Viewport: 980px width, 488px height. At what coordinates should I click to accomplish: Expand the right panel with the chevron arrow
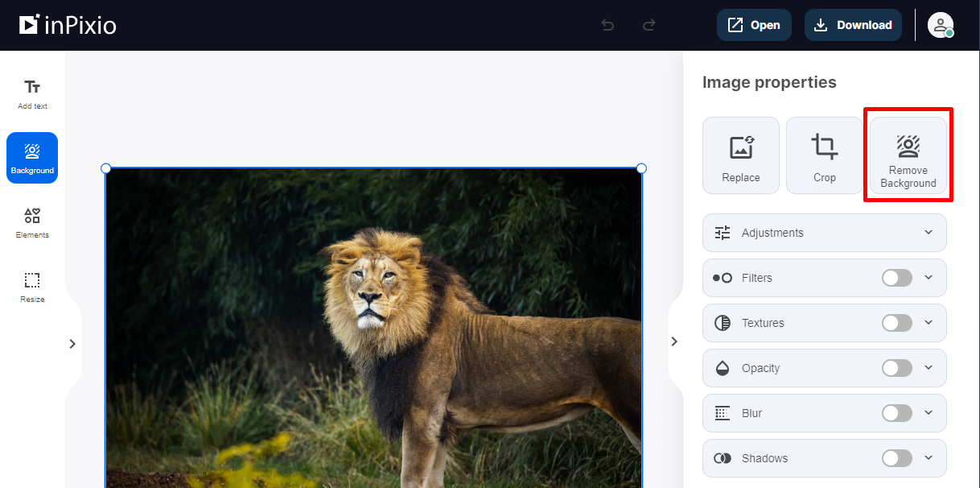pyautogui.click(x=674, y=341)
